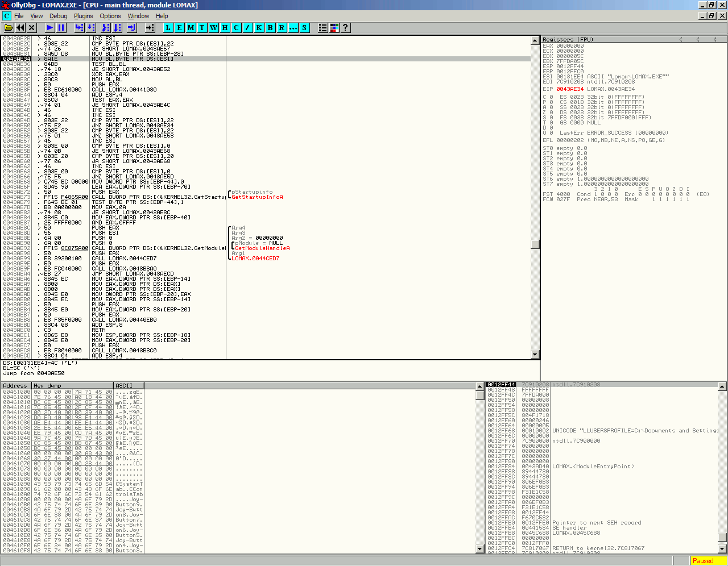Image resolution: width=728 pixels, height=566 pixels.
Task: Show the Log window (L button)
Action: (x=168, y=27)
